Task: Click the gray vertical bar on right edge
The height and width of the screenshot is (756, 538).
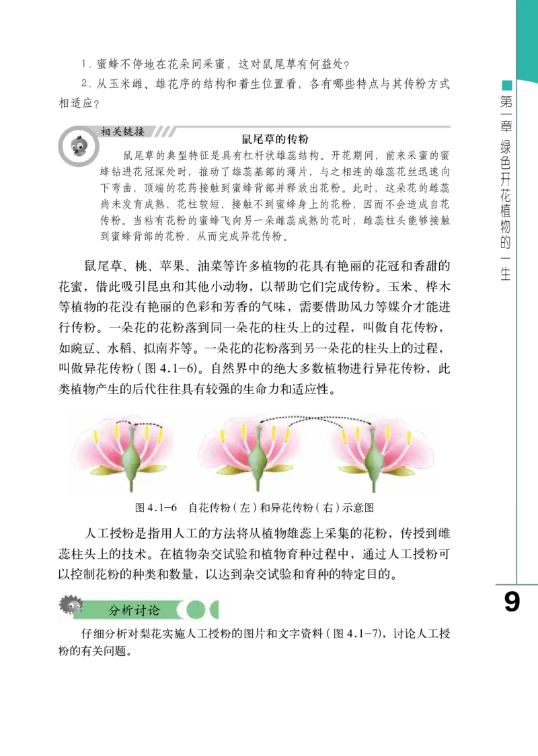Action: point(516,336)
